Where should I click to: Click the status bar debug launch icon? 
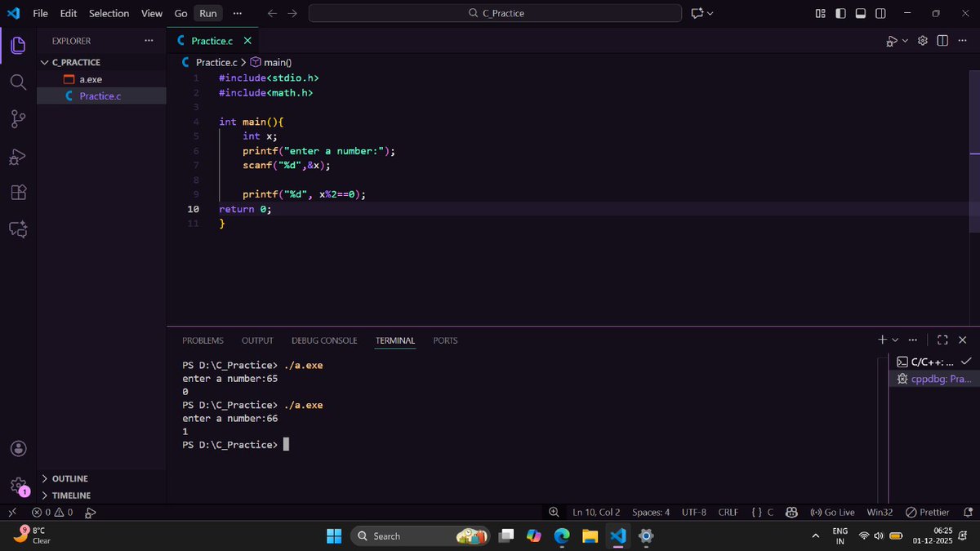91,513
